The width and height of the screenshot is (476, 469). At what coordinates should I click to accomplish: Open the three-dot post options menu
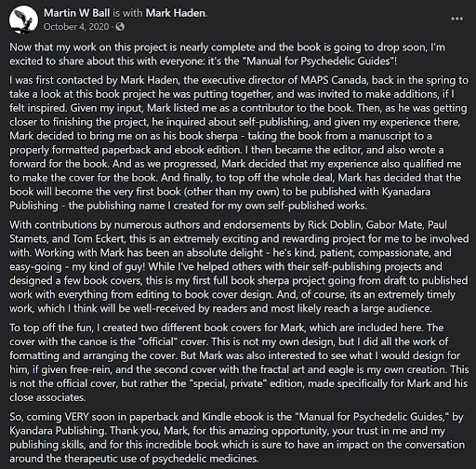point(456,19)
